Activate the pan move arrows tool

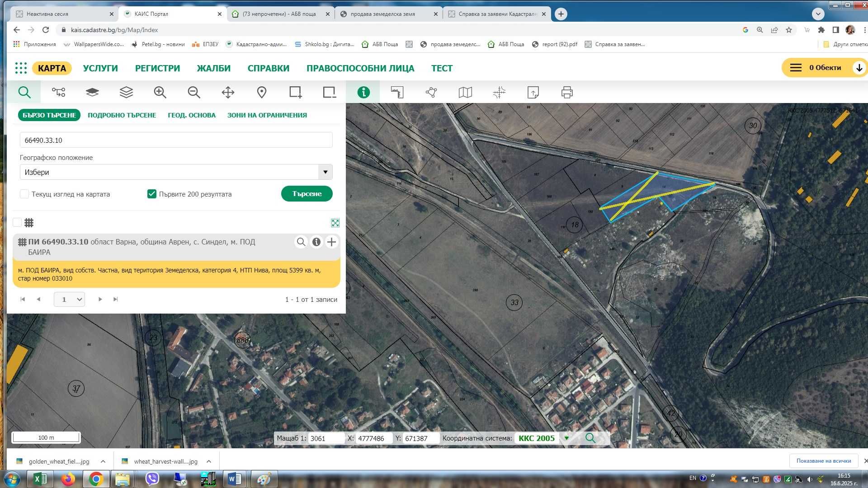(228, 92)
